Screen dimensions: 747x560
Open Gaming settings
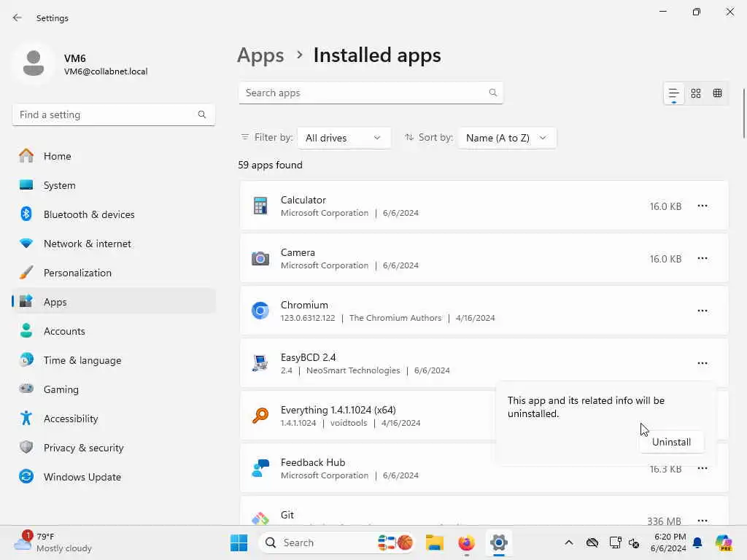(114, 389)
